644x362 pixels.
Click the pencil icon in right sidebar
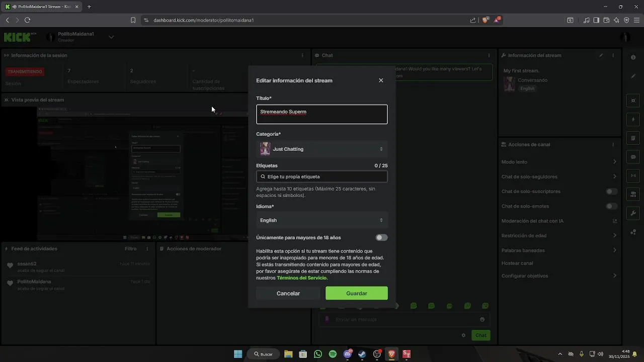[633, 76]
